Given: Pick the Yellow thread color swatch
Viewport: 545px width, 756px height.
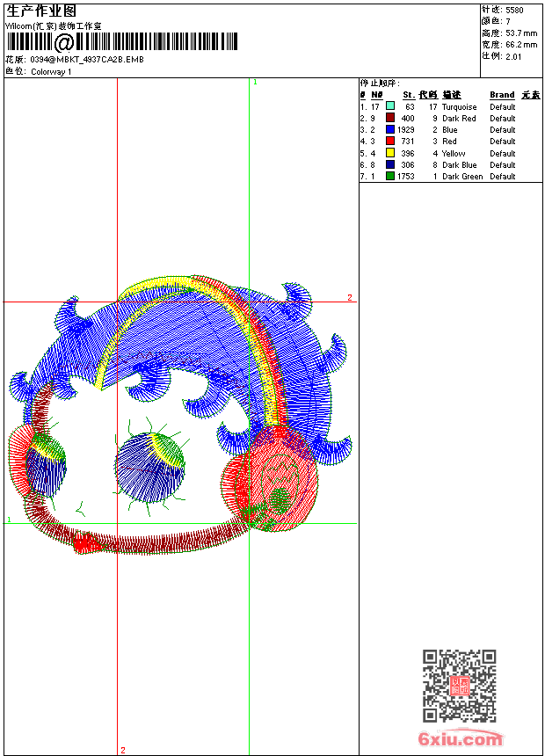Looking at the screenshot, I should (390, 153).
